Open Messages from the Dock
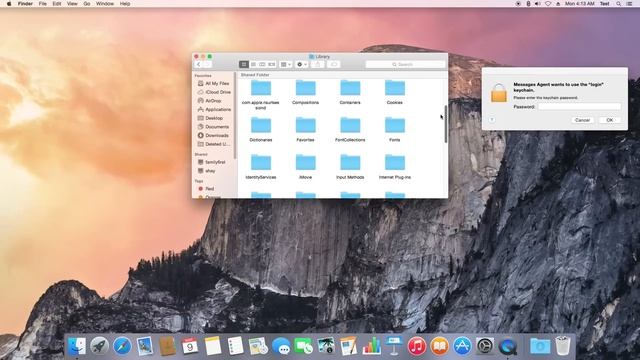The width and height of the screenshot is (640, 360). click(x=281, y=346)
